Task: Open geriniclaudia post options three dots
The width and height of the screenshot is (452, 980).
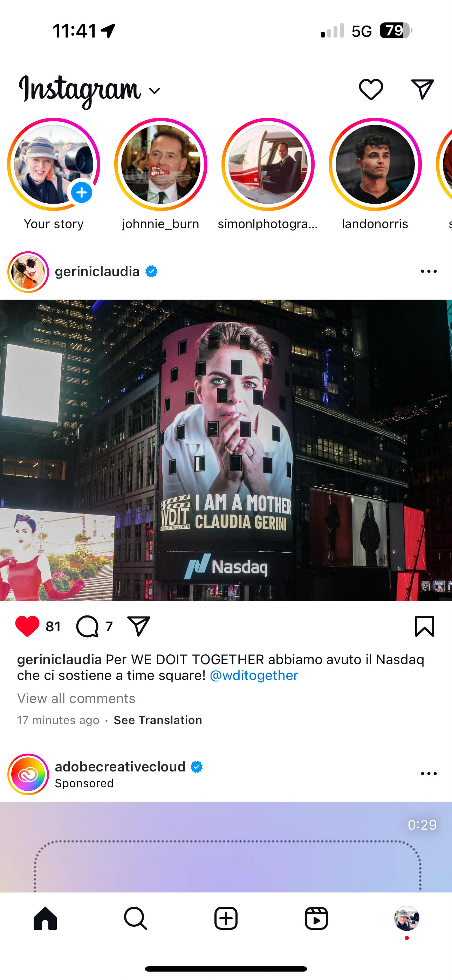Action: (x=429, y=272)
